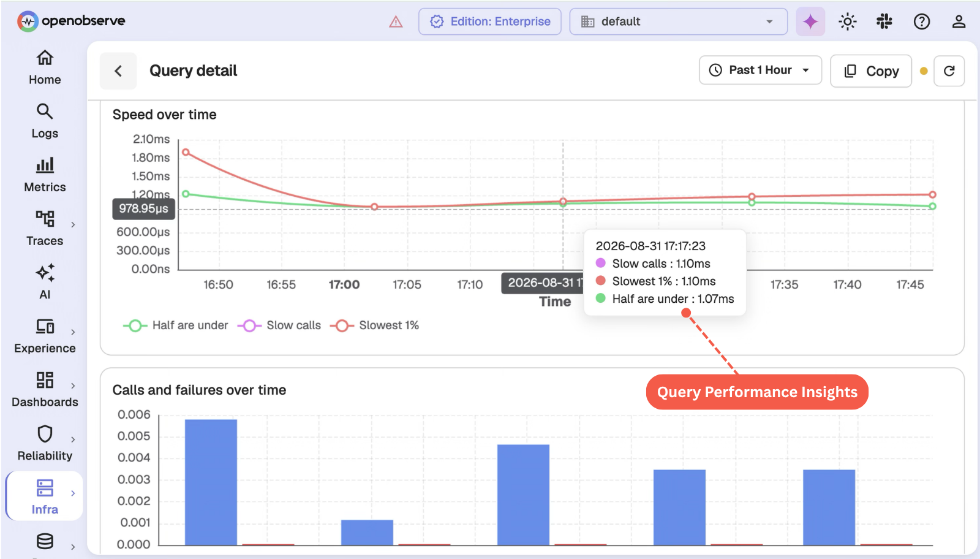
Task: Go to Logs search icon
Action: coord(45,111)
